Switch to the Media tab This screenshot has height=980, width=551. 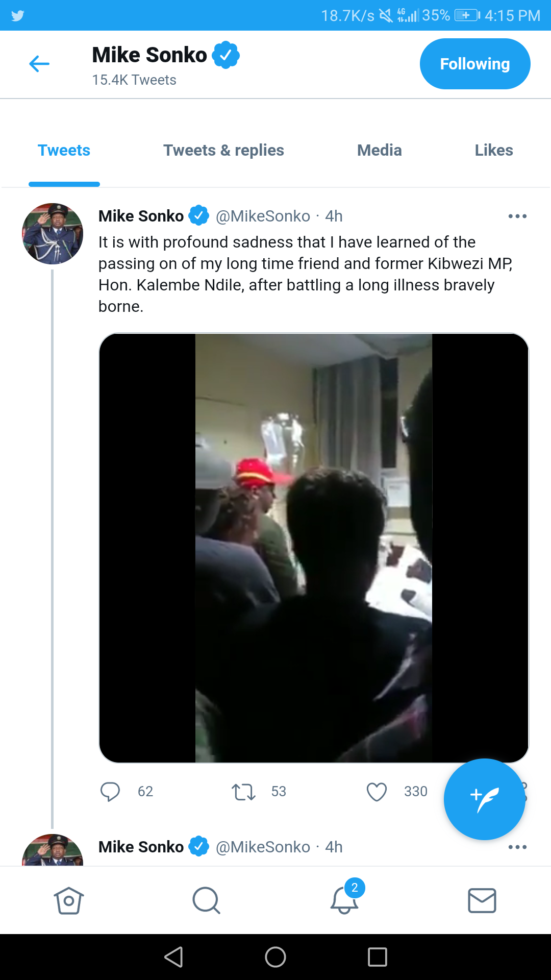point(379,151)
